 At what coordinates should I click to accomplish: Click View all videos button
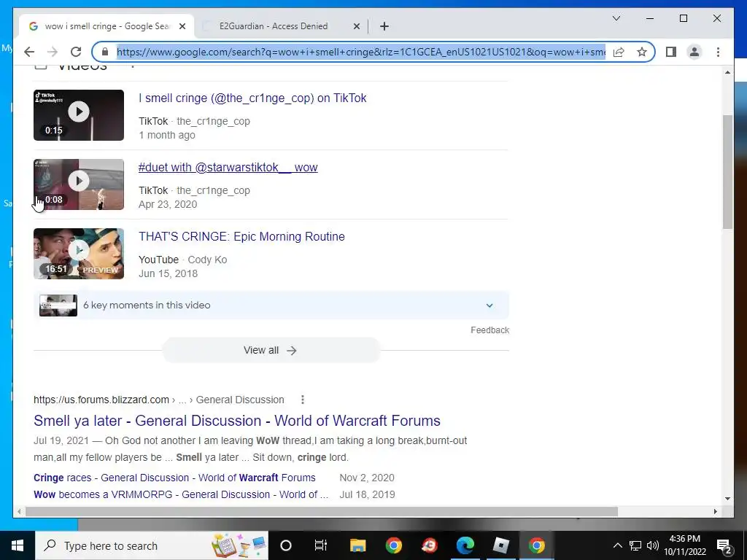(x=271, y=350)
